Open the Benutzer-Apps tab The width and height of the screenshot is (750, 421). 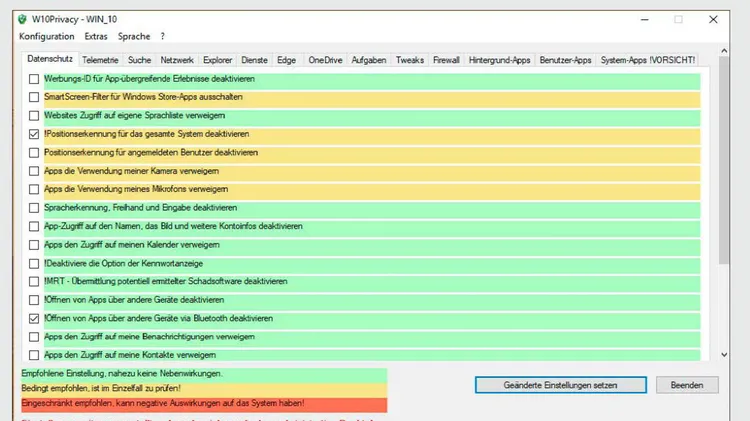565,60
